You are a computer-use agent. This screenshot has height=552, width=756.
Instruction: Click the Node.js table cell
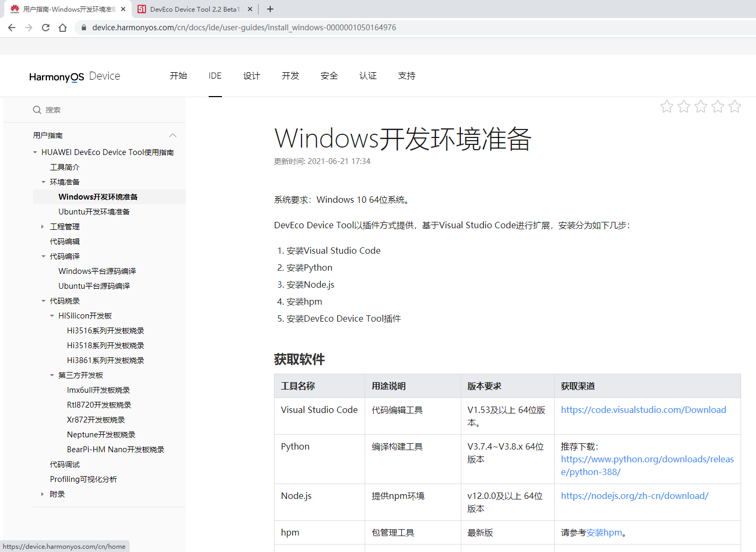click(320, 502)
